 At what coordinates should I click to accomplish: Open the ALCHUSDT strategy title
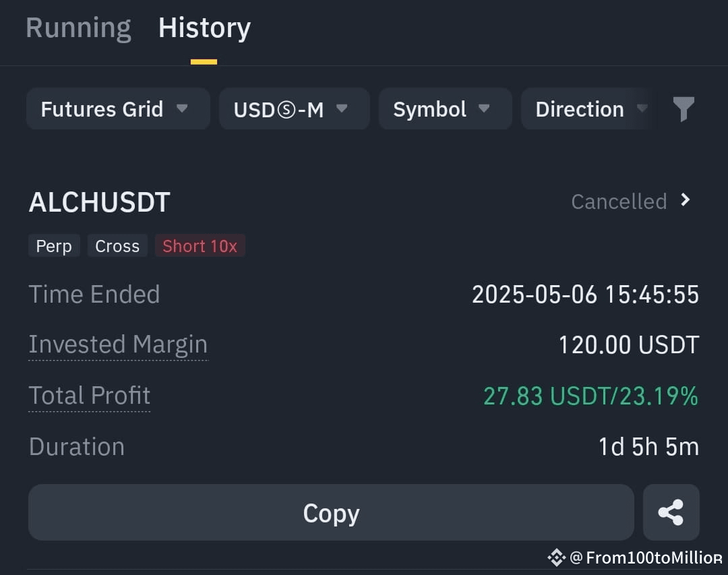(x=99, y=202)
